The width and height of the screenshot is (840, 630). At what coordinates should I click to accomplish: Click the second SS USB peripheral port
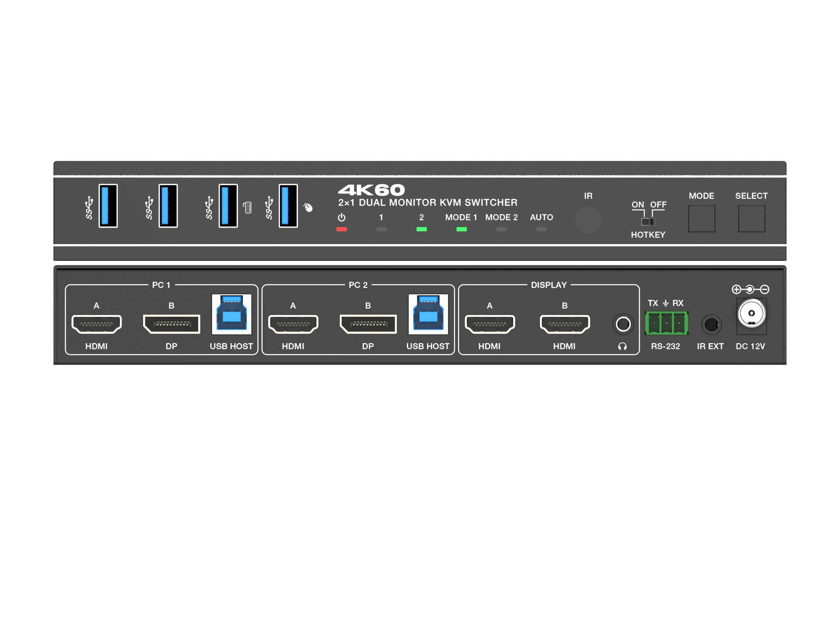pyautogui.click(x=168, y=206)
